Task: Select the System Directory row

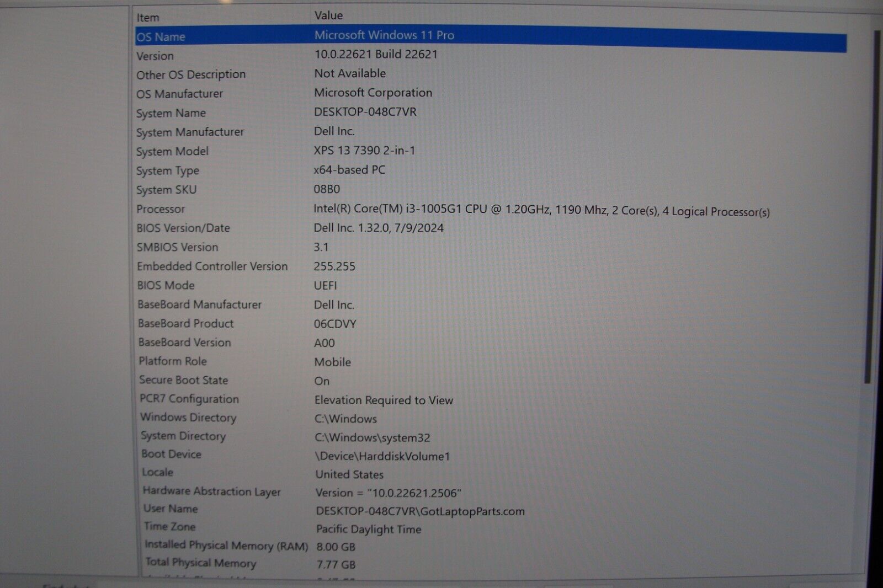Action: coord(183,436)
